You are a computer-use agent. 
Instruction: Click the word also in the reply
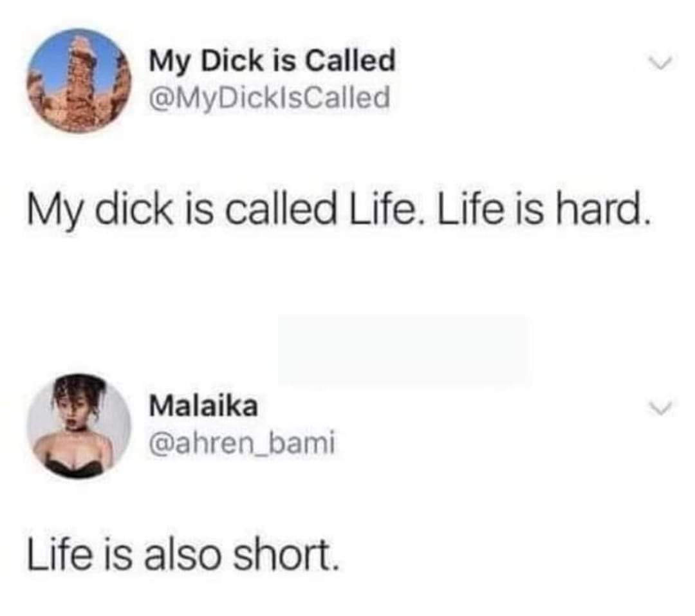[x=181, y=554]
